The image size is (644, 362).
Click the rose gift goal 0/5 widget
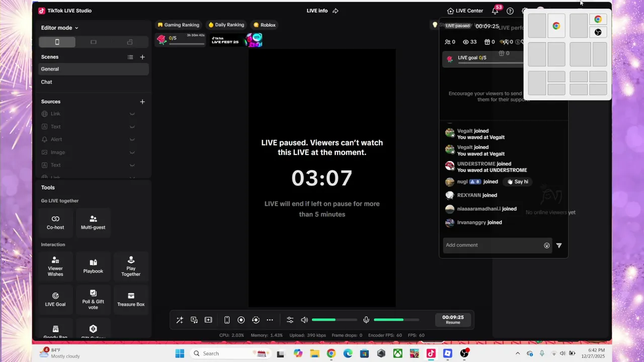click(180, 39)
